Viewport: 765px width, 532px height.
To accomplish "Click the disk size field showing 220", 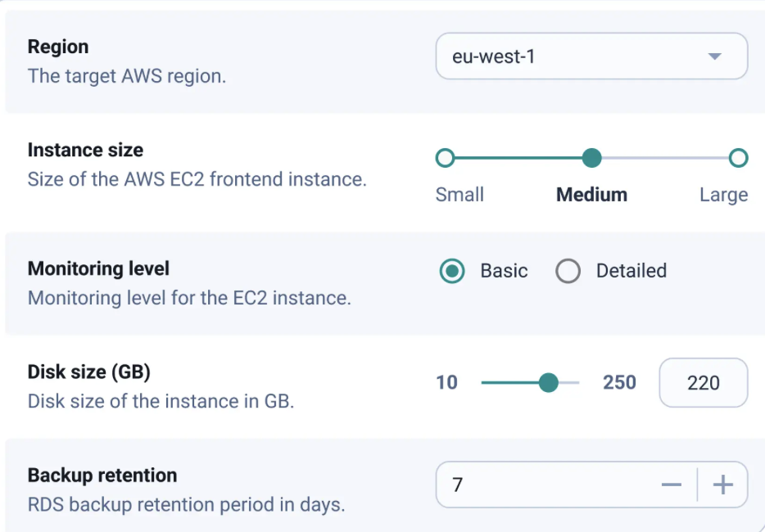I will (703, 382).
